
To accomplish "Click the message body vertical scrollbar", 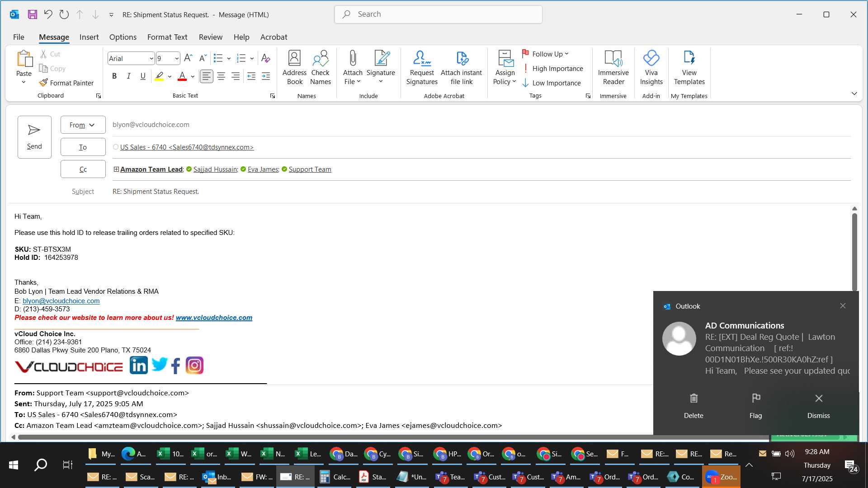I will (854, 252).
